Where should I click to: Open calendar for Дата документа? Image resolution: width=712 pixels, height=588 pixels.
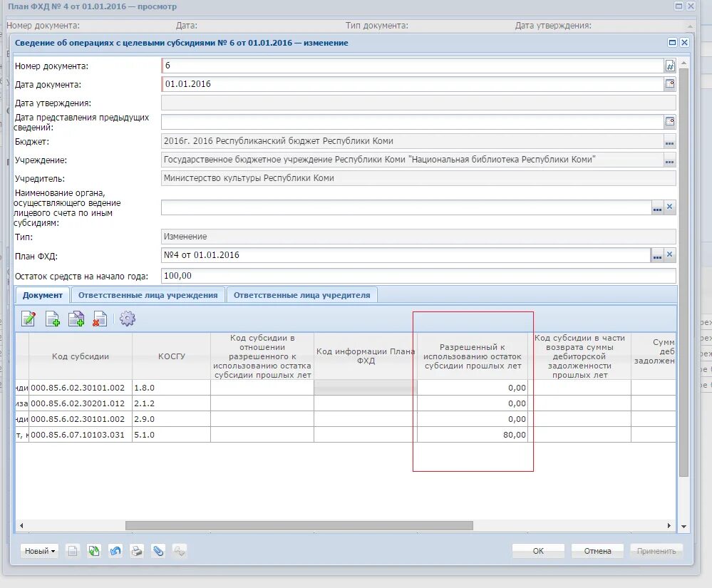tap(670, 83)
